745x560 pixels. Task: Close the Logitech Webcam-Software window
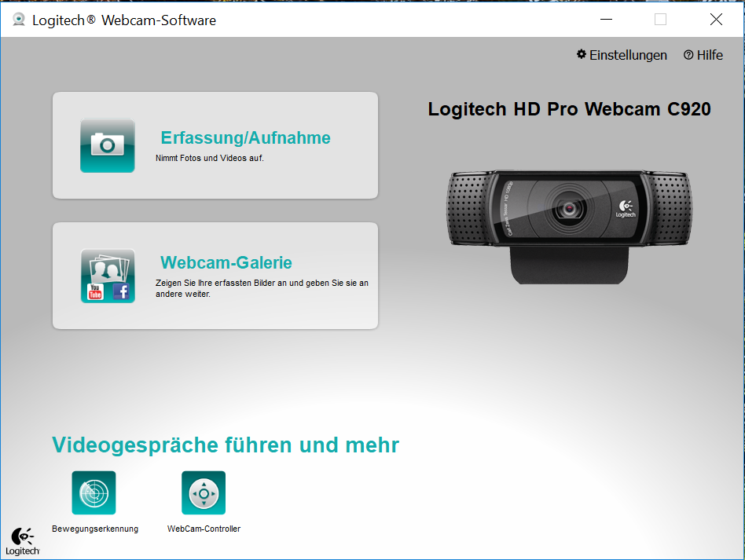point(716,20)
